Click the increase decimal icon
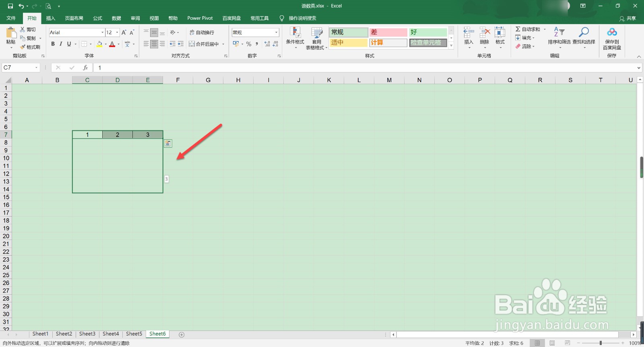 (x=267, y=44)
